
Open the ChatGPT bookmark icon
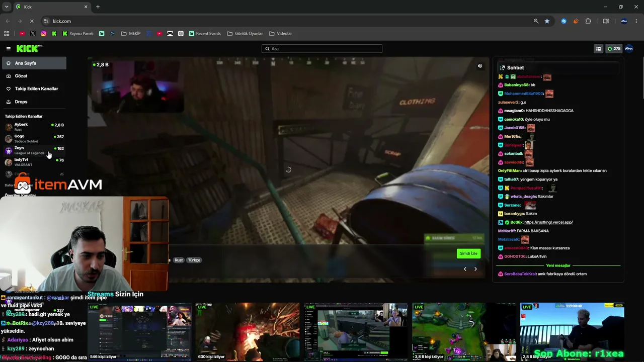point(181,34)
